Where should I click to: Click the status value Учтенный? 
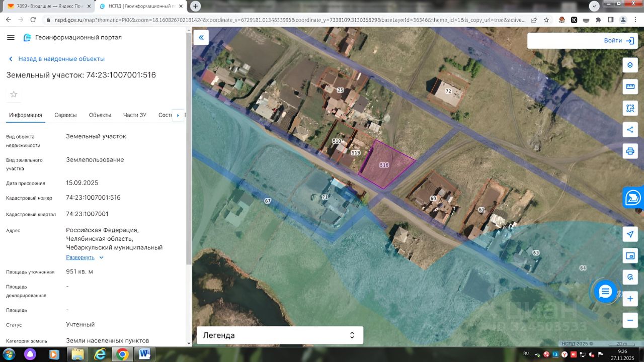(80, 324)
